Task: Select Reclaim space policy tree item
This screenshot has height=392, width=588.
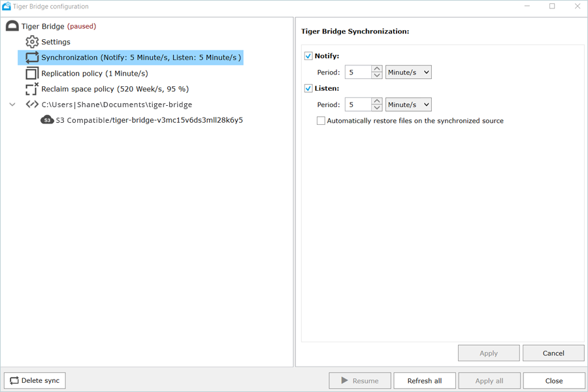Action: [x=114, y=89]
